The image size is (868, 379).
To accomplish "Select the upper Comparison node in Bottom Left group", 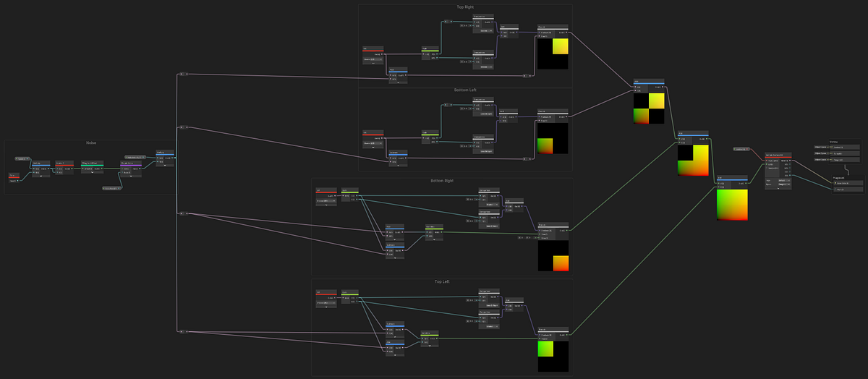I will (x=483, y=106).
